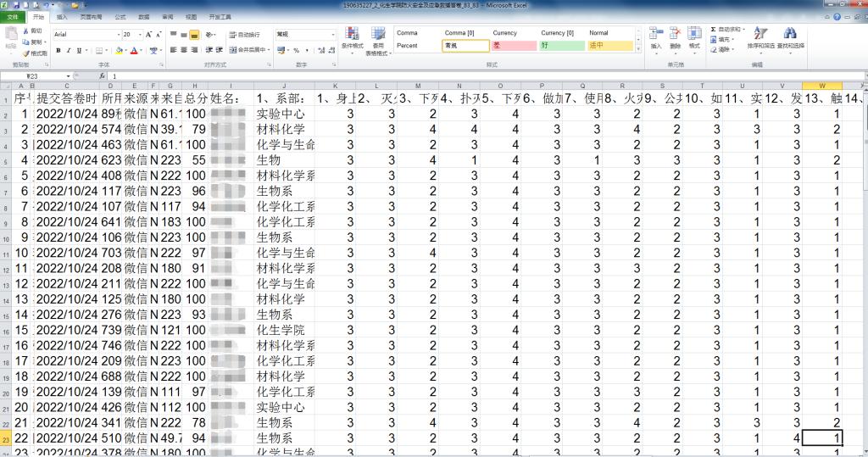868x457 pixels.
Task: Click the Find and Select binoculars icon
Action: click(x=790, y=38)
